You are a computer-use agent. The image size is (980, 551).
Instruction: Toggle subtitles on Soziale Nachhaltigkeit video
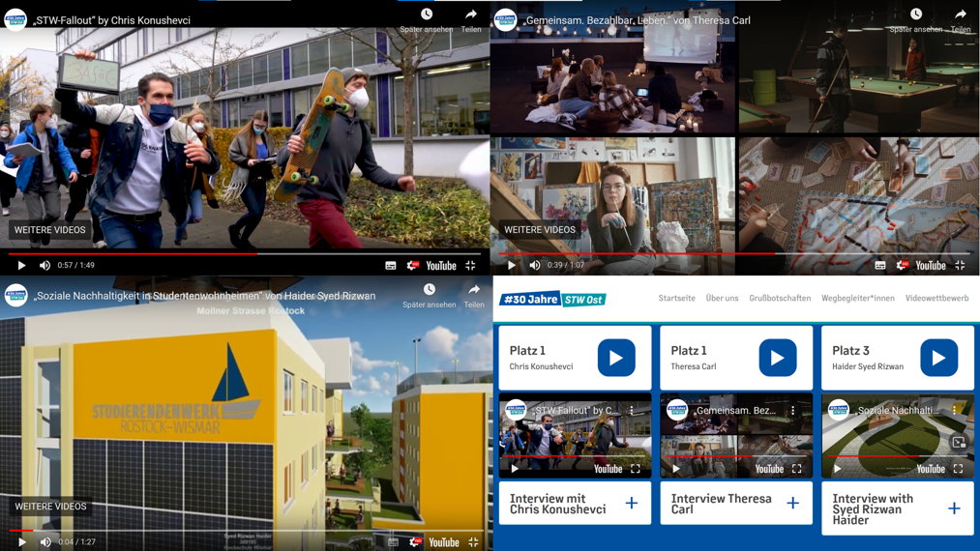[393, 541]
